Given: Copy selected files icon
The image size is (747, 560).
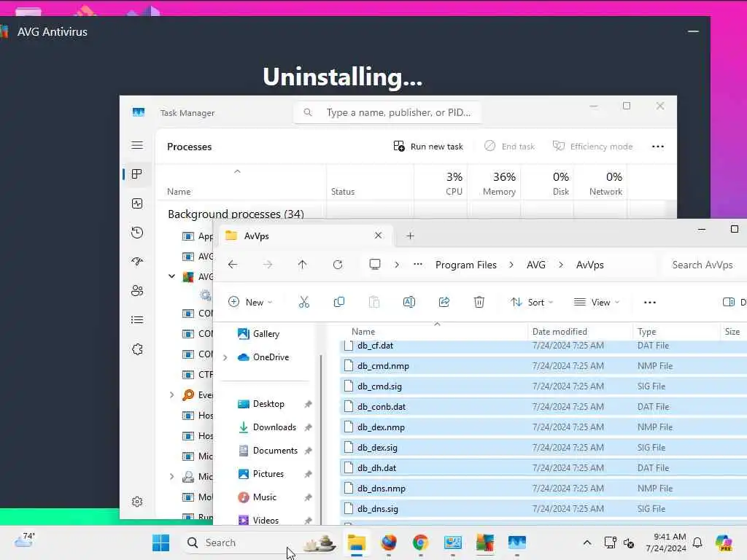Looking at the screenshot, I should [x=339, y=302].
